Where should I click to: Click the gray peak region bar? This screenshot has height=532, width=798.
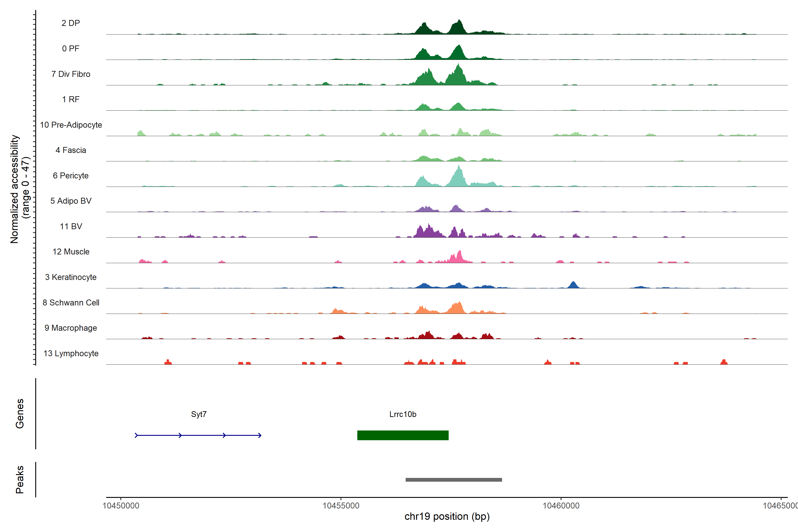(454, 480)
